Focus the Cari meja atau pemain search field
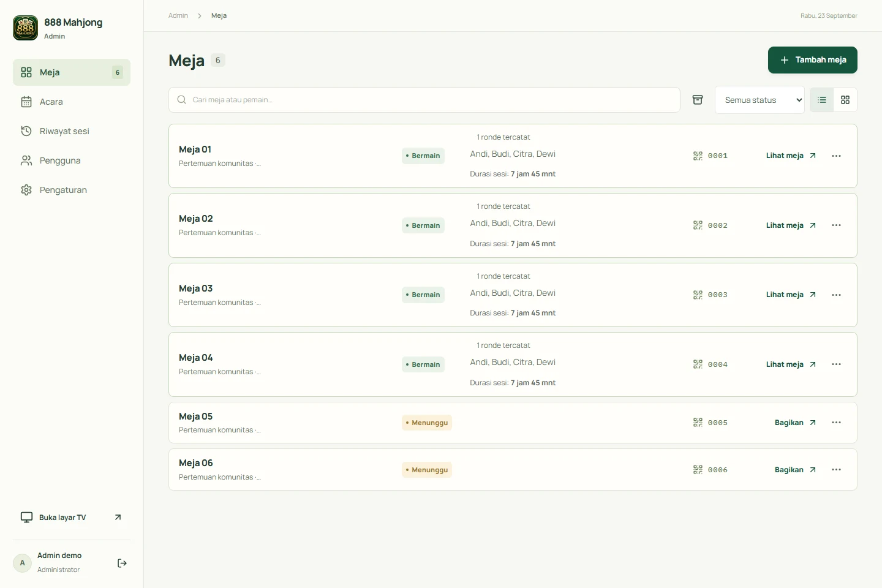The image size is (882, 588). pos(424,100)
